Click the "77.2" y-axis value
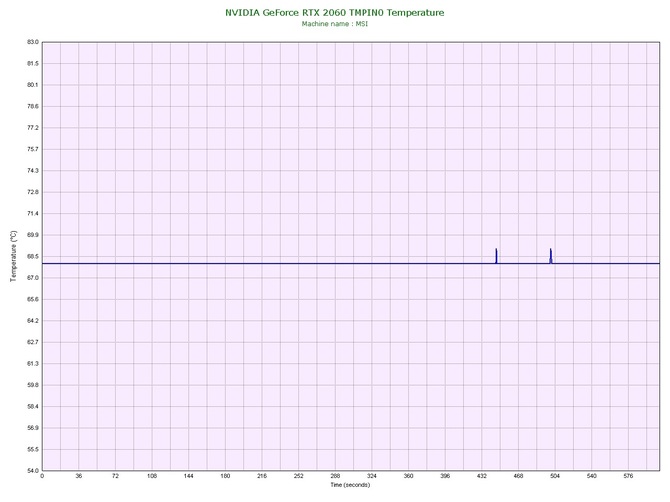Image resolution: width=670 pixels, height=502 pixels. coord(33,128)
